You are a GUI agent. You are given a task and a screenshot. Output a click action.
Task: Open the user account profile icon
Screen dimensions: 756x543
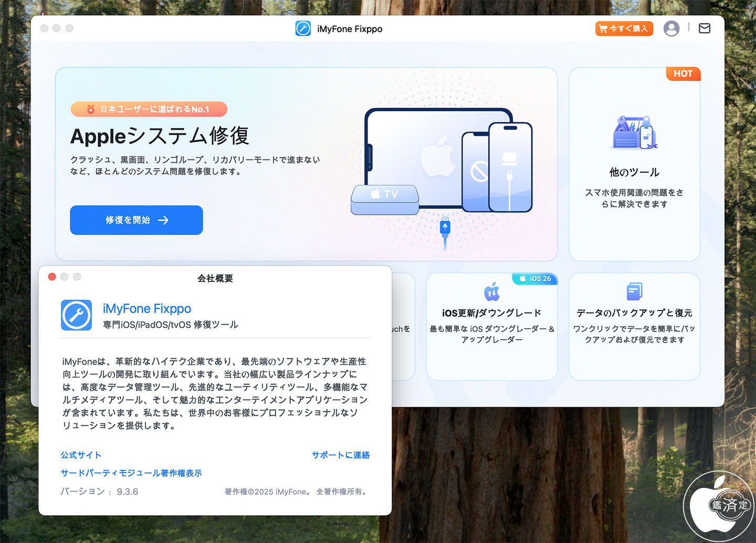click(x=671, y=28)
